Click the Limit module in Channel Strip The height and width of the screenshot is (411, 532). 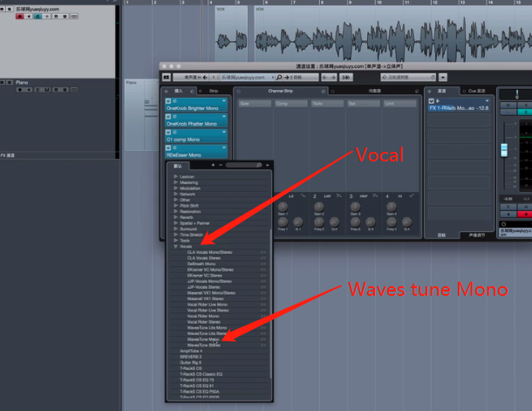400,104
